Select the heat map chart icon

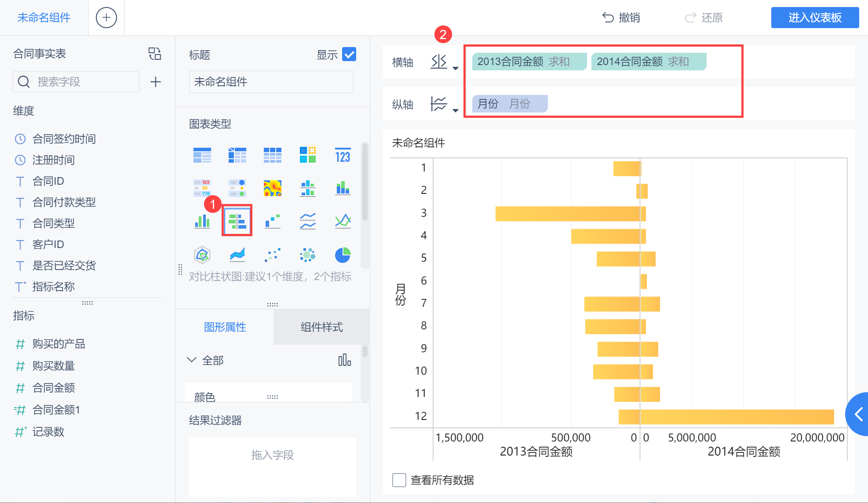[x=272, y=188]
